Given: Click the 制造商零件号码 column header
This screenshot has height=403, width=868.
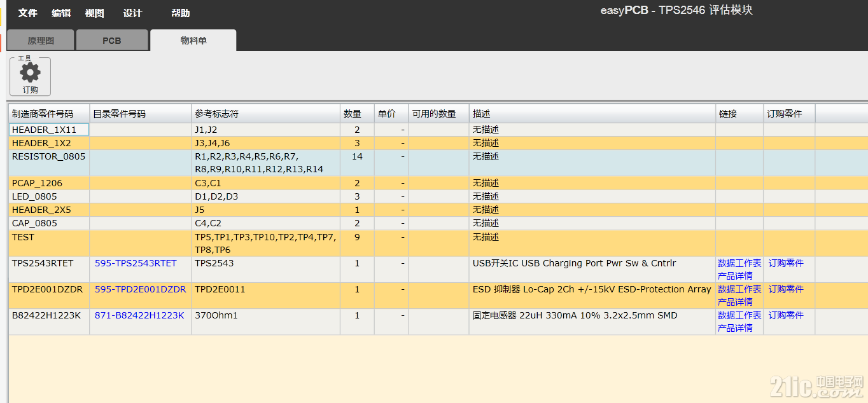Looking at the screenshot, I should click(49, 114).
